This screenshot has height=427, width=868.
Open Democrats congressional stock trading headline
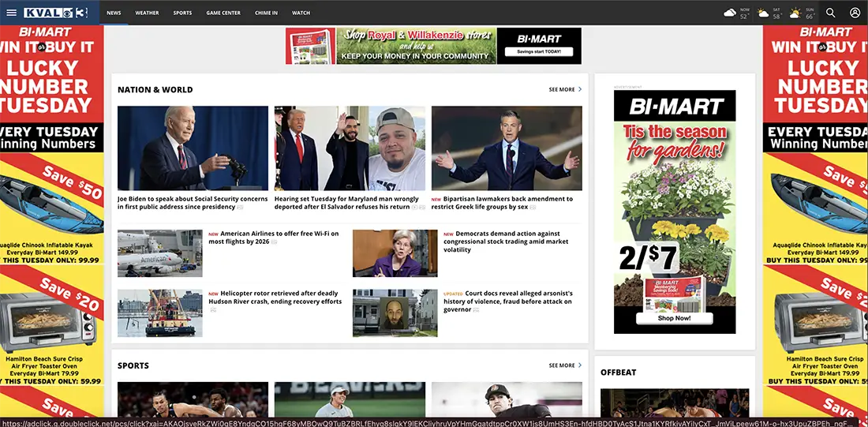coord(506,242)
